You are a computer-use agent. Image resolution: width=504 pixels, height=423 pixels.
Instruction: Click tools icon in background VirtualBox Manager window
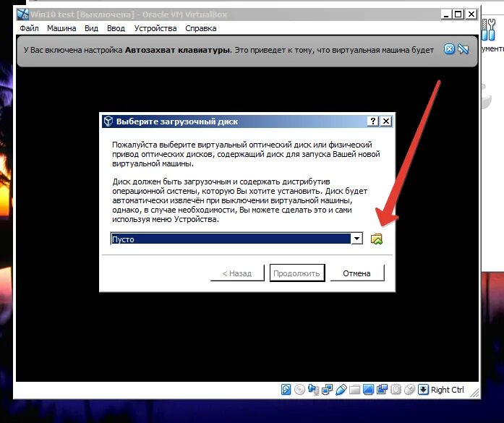click(489, 30)
